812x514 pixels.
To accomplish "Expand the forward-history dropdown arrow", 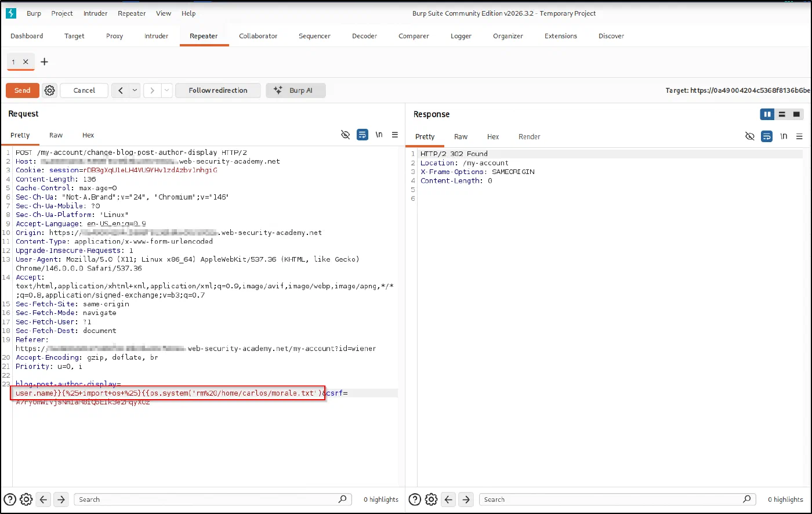I will (166, 91).
